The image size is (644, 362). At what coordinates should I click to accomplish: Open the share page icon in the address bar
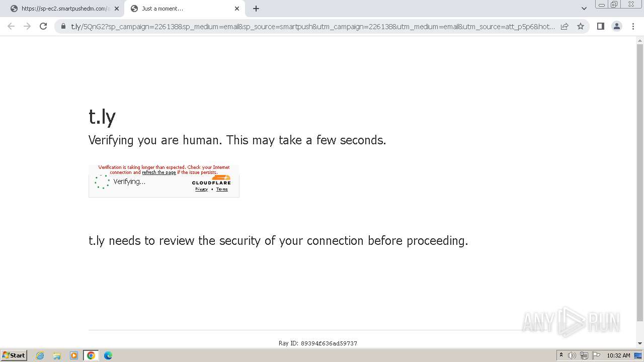pyautogui.click(x=565, y=26)
